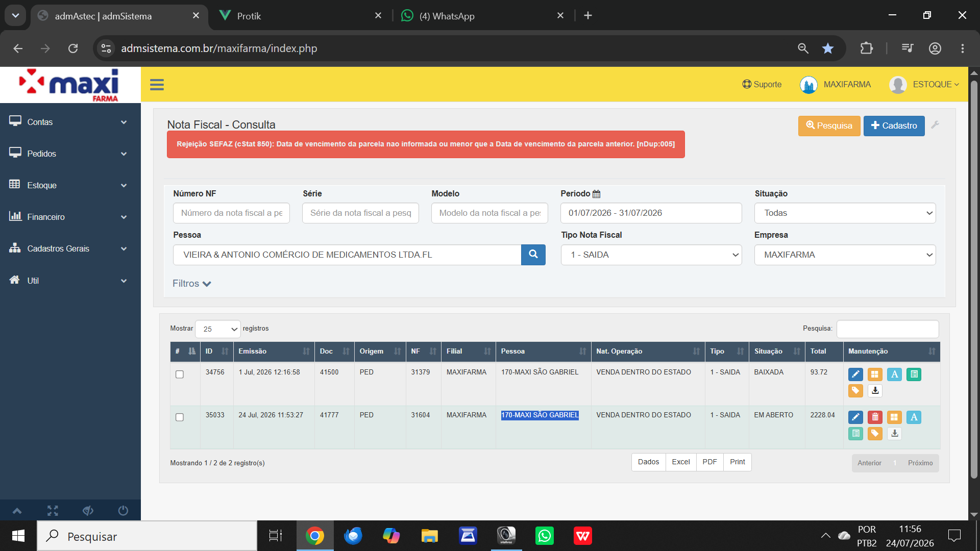Open the Empresa dropdown showing MAXIFARMA

[845, 255]
